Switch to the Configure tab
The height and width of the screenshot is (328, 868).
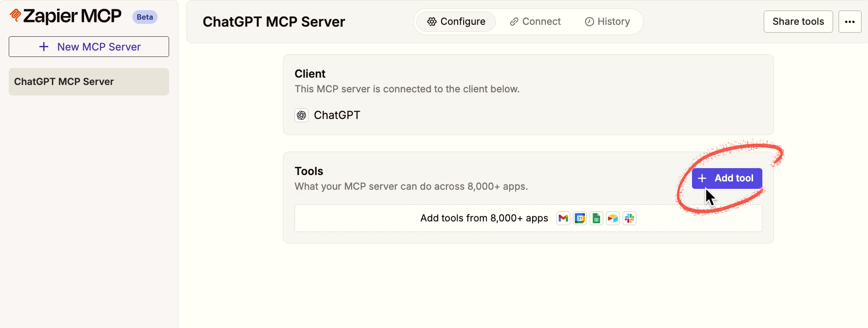coord(456,22)
